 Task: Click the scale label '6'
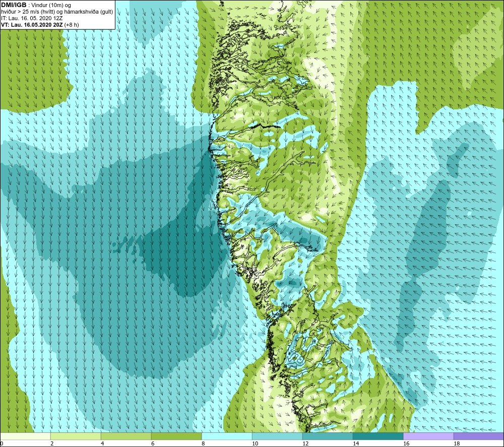click(x=153, y=444)
